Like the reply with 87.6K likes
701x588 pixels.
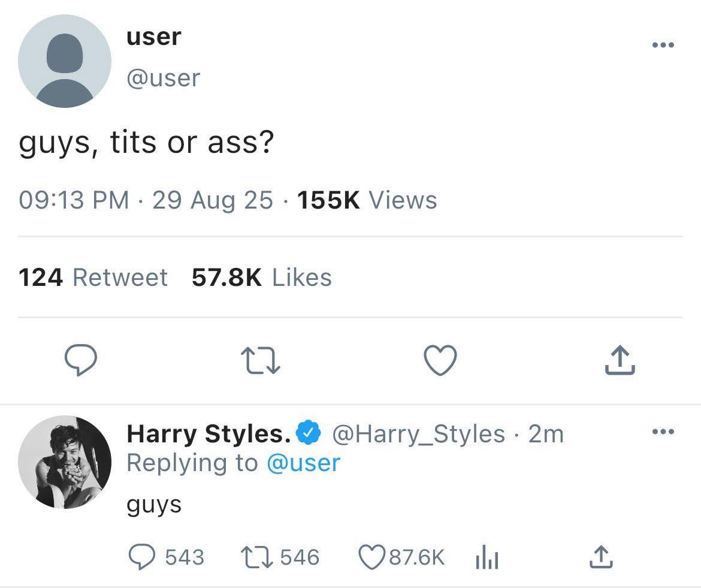pyautogui.click(x=370, y=557)
